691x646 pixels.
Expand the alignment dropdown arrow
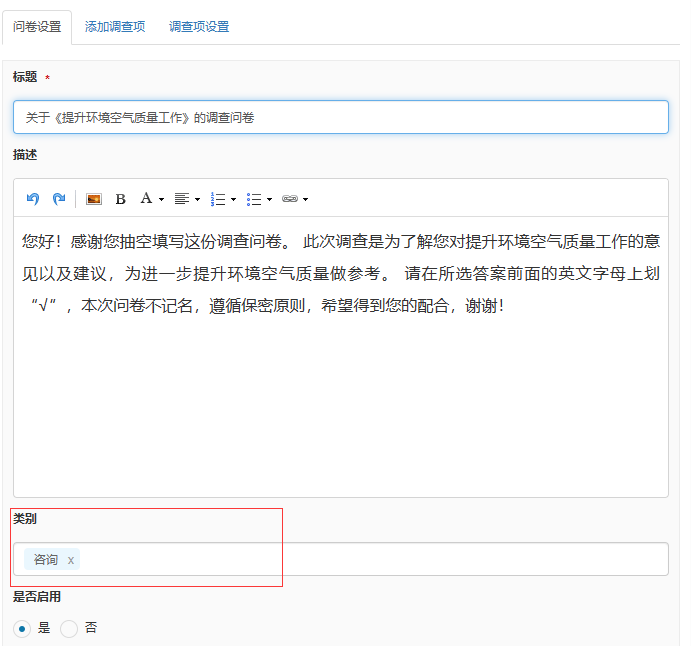tap(197, 200)
